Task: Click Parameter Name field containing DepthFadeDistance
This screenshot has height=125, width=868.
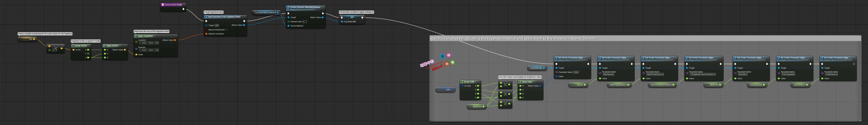Action: (655, 74)
